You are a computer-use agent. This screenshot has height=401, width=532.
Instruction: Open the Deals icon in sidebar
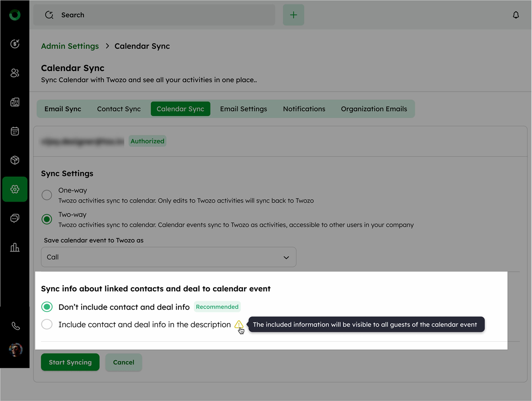tap(15, 44)
